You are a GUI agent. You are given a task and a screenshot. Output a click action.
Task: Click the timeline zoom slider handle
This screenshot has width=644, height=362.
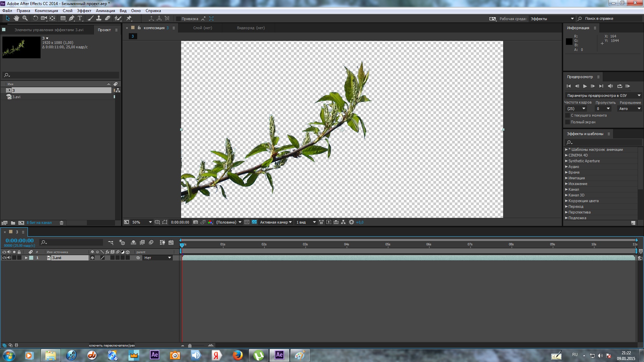190,346
